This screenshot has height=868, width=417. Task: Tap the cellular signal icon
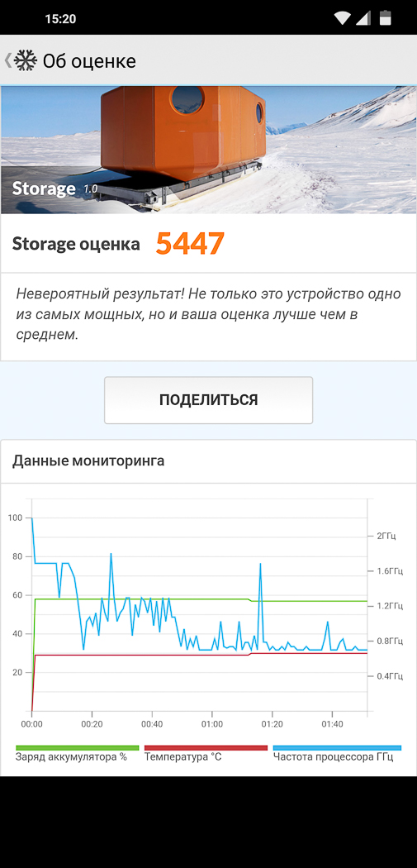[x=363, y=18]
